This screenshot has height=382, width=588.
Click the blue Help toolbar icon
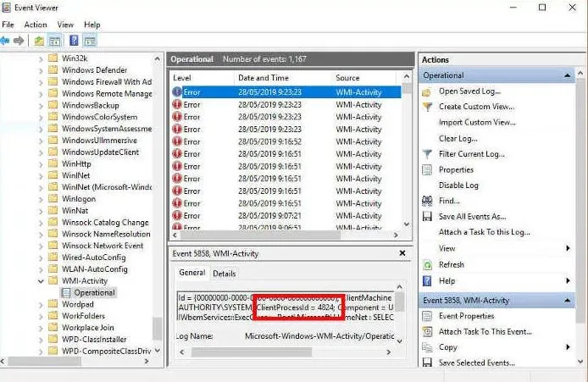[74, 41]
